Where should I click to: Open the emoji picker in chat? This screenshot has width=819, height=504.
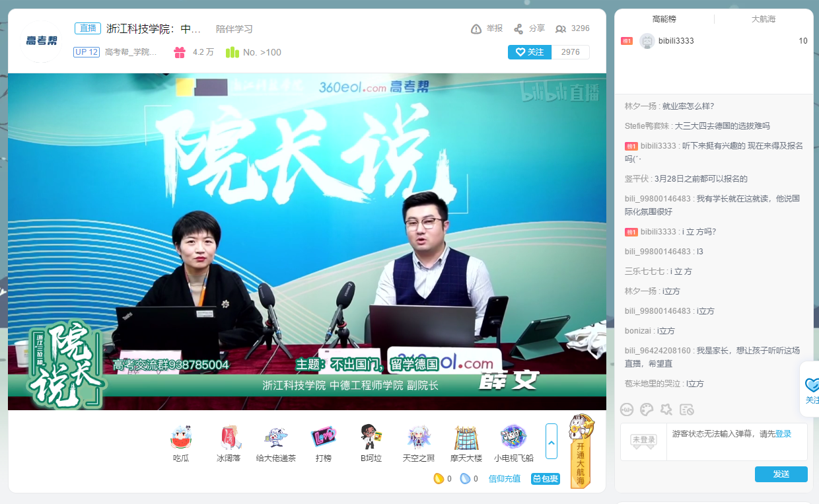click(627, 410)
